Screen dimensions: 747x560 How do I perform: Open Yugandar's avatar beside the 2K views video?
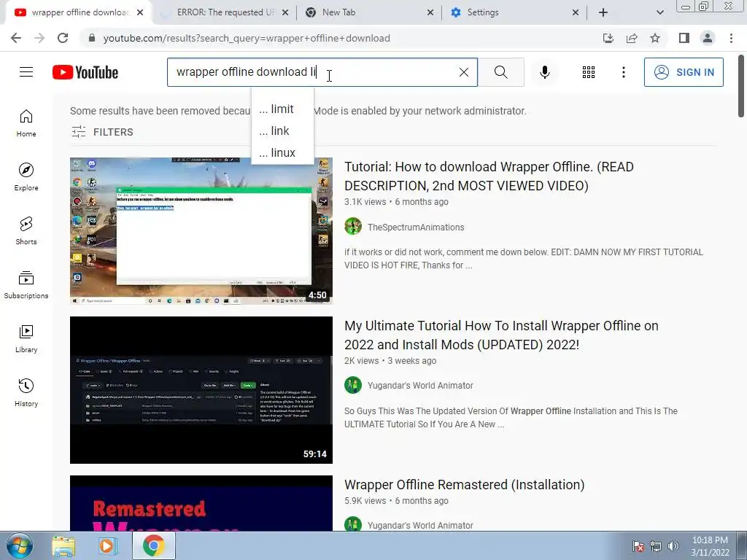tap(353, 385)
